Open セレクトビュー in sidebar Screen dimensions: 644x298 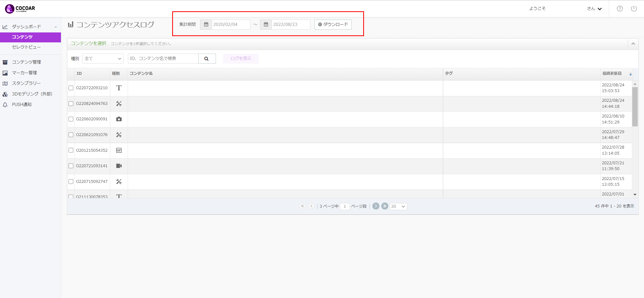(26, 47)
